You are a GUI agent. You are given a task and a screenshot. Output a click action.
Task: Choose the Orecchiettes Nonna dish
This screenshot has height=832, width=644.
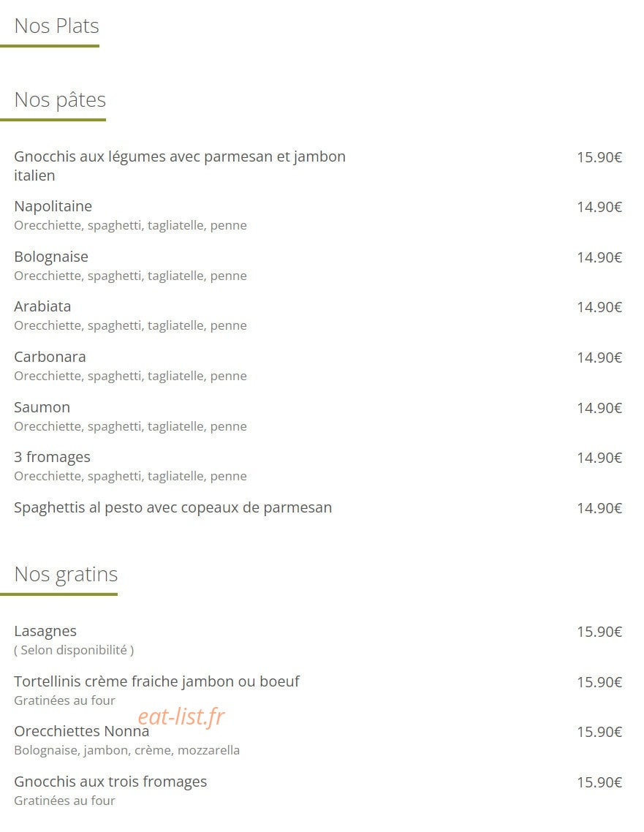tap(81, 732)
